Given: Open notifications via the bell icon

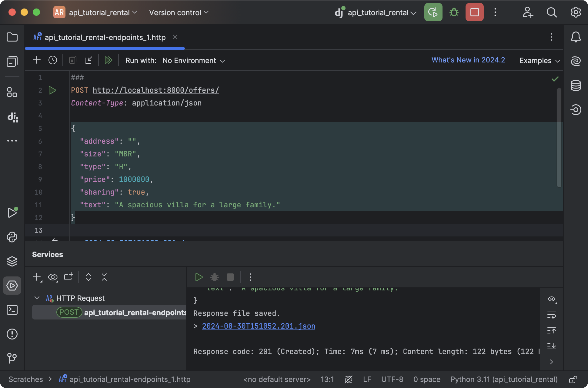Looking at the screenshot, I should tap(576, 37).
